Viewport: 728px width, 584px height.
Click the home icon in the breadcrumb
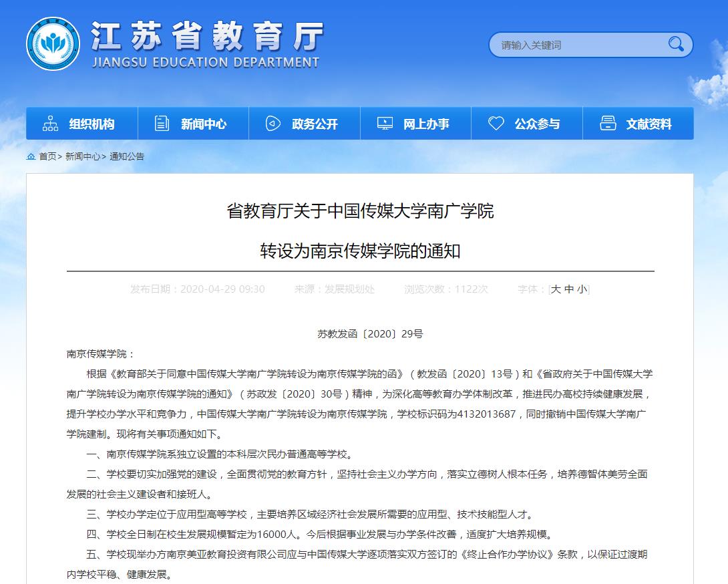click(31, 156)
